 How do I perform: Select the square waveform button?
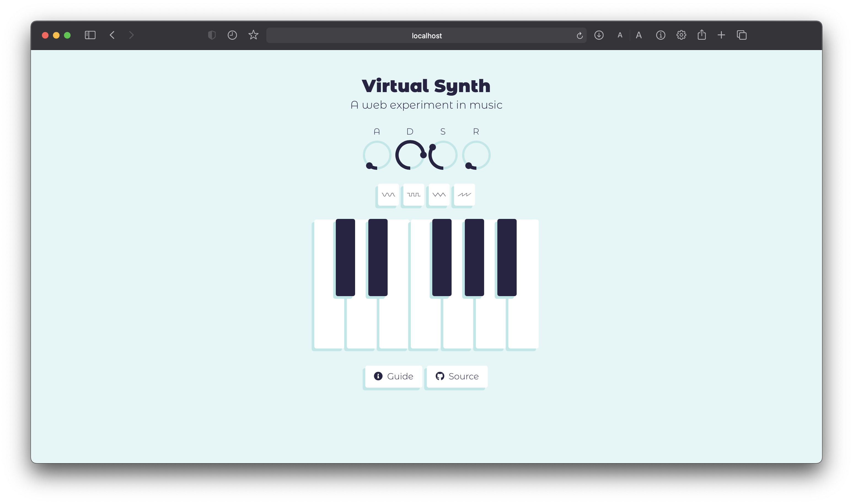[414, 195]
